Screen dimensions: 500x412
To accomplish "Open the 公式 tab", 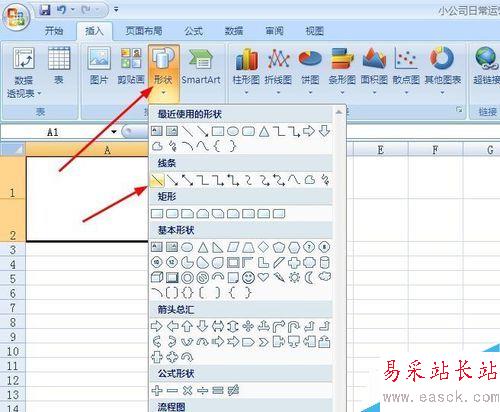I will [194, 31].
